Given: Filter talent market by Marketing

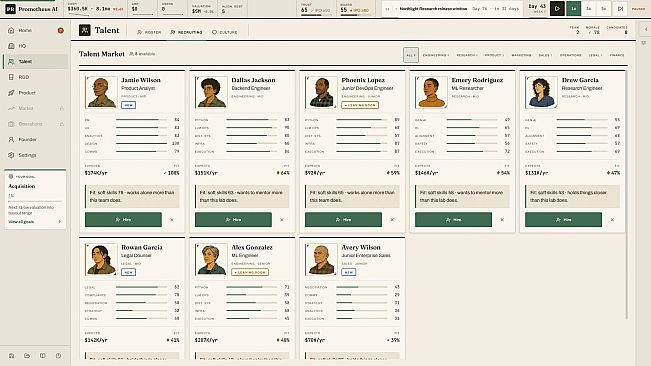Looking at the screenshot, I should [521, 55].
